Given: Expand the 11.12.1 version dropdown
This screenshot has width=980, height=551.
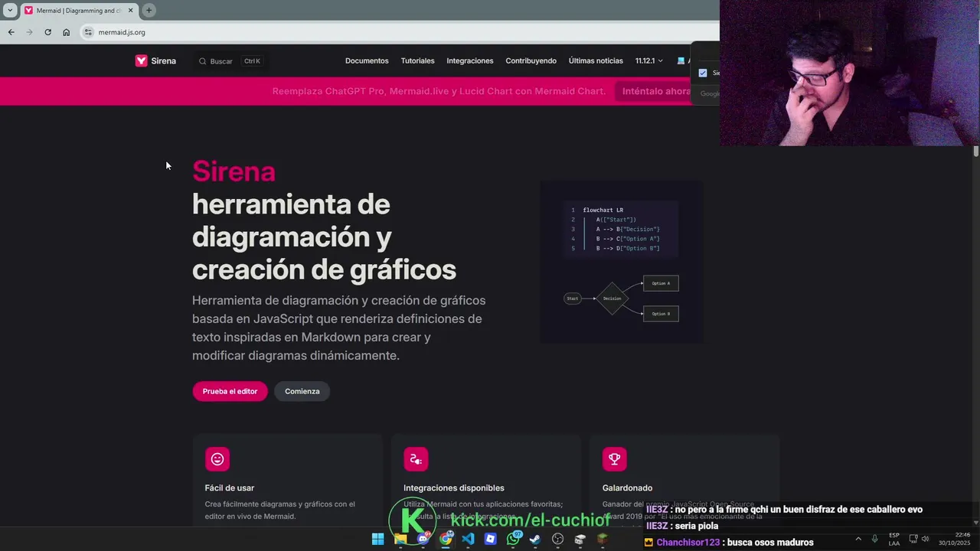Looking at the screenshot, I should (648, 61).
